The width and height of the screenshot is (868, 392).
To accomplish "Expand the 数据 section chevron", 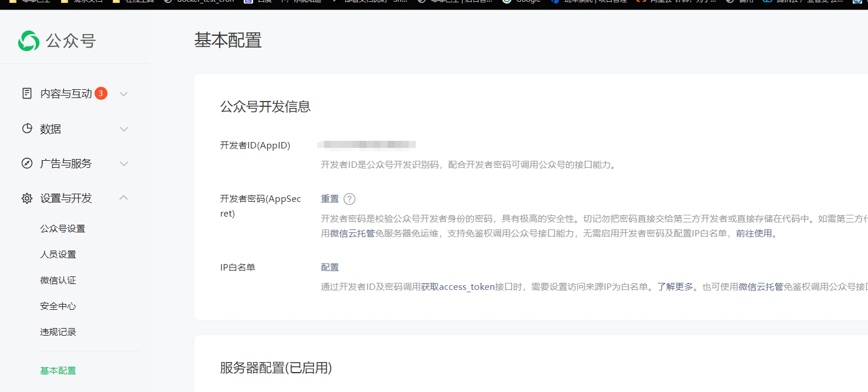I will pos(123,129).
